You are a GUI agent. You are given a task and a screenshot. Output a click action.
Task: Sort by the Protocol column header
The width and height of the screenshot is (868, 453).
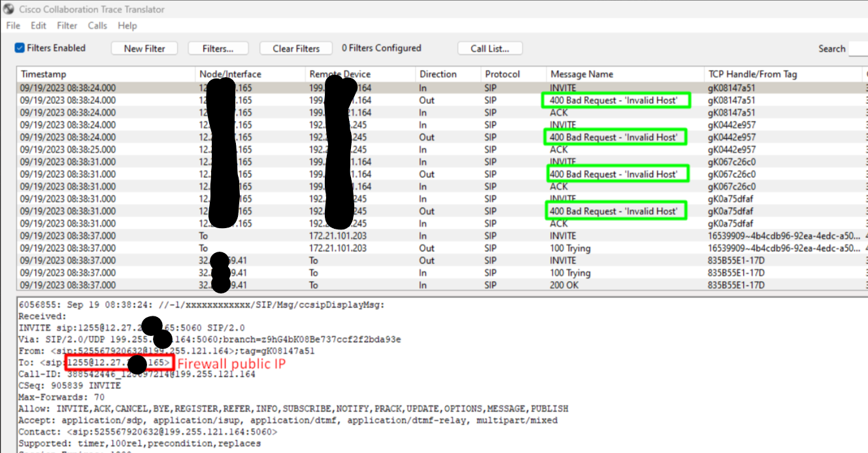pyautogui.click(x=513, y=74)
